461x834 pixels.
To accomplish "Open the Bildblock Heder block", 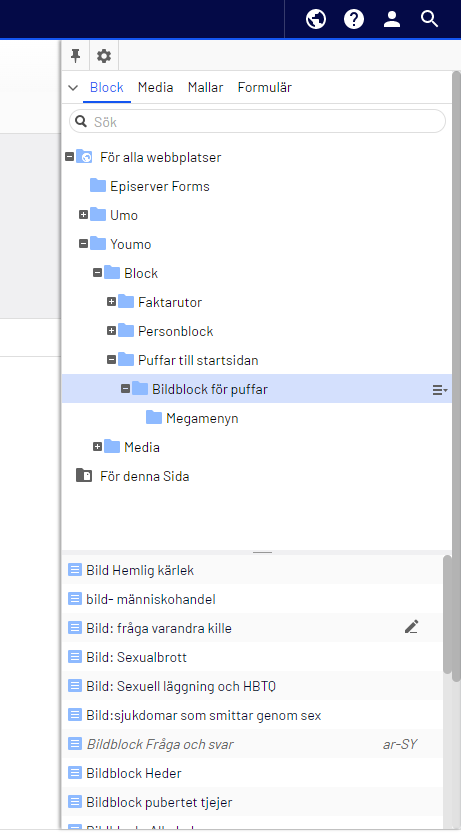I will click(x=252, y=773).
